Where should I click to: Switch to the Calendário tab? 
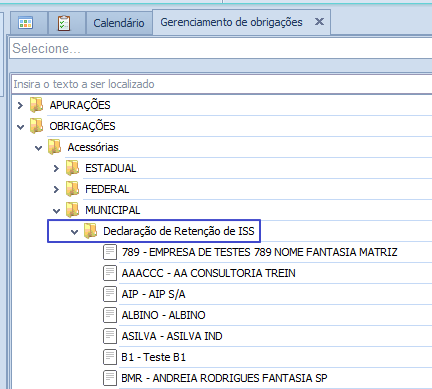[119, 23]
